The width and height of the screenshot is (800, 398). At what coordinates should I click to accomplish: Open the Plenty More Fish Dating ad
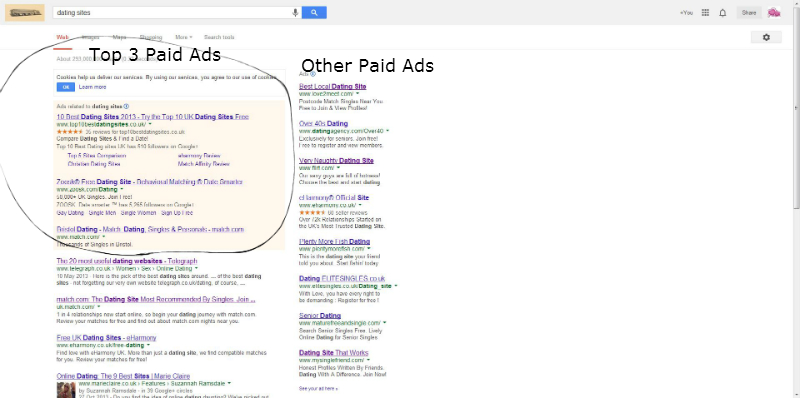335,241
